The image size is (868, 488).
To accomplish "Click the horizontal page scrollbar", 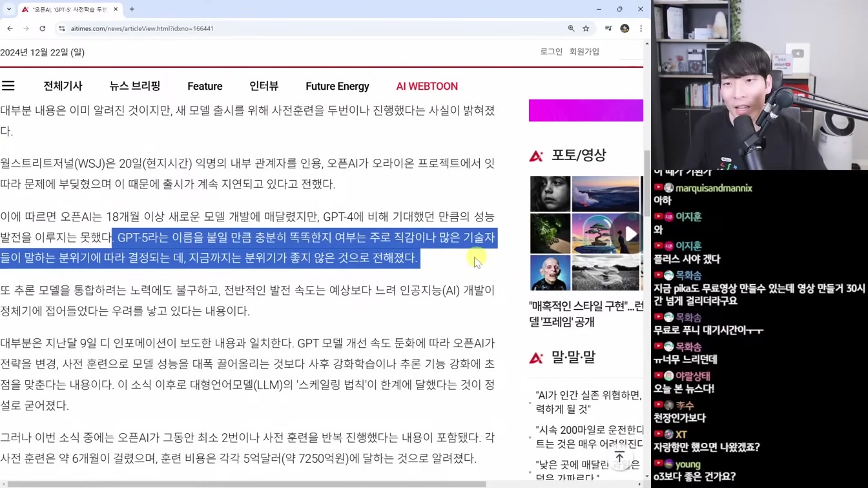I will point(245,484).
